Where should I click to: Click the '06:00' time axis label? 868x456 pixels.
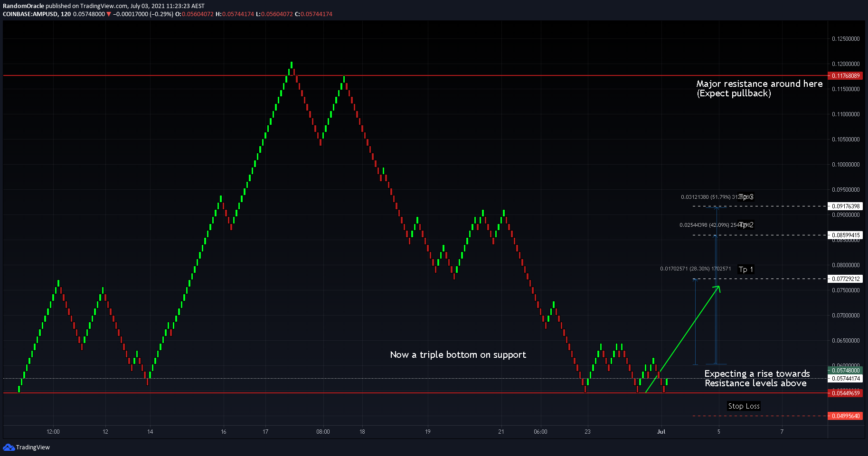tap(540, 432)
